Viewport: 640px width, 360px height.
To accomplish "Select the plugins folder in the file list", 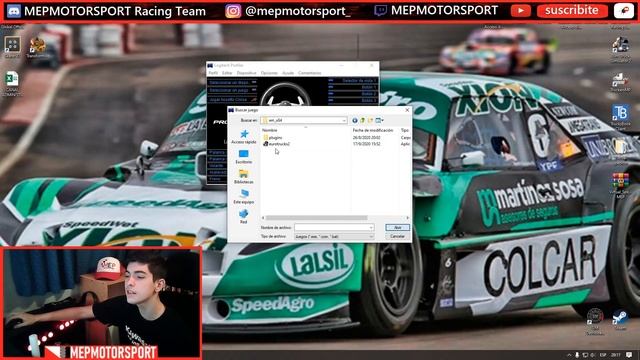I will tap(273, 138).
